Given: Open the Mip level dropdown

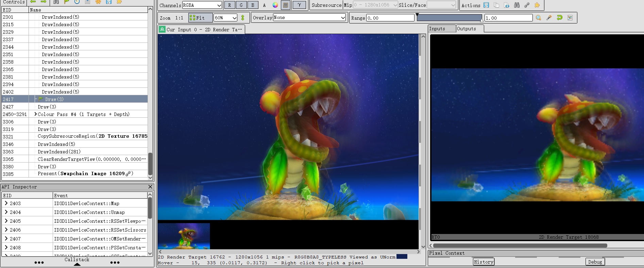Looking at the screenshot, I should point(375,5).
